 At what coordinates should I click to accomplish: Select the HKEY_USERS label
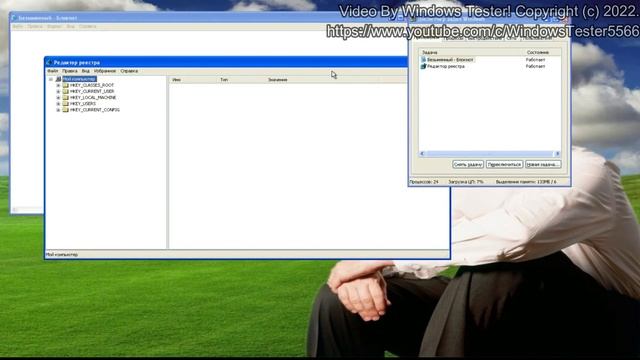(83, 104)
